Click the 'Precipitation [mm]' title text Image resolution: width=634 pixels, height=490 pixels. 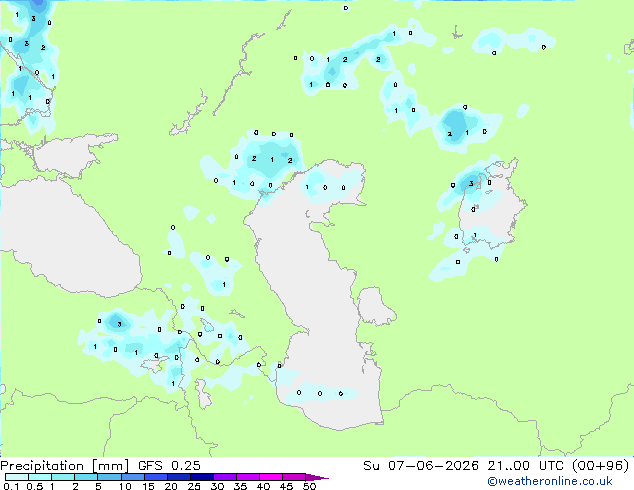pos(65,466)
